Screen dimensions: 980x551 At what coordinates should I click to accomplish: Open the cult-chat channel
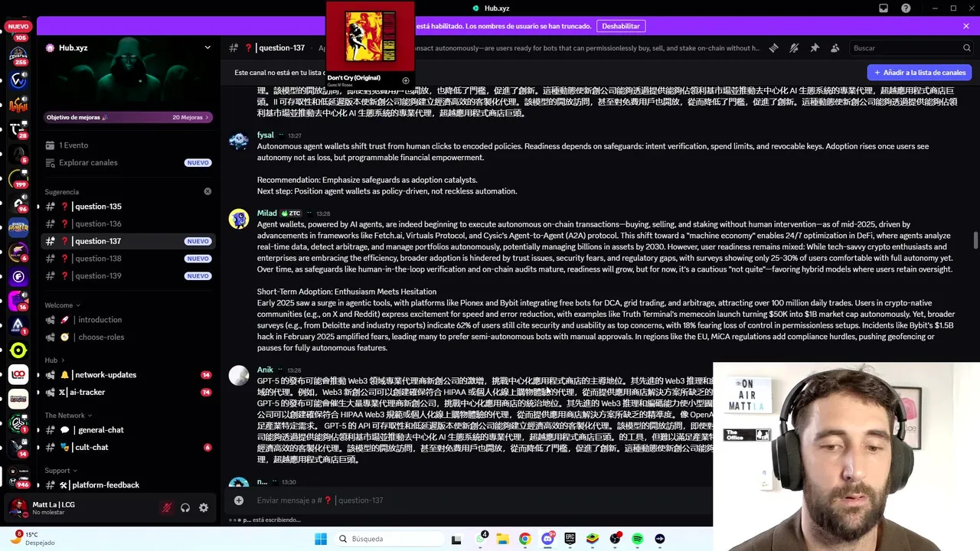tap(128, 447)
